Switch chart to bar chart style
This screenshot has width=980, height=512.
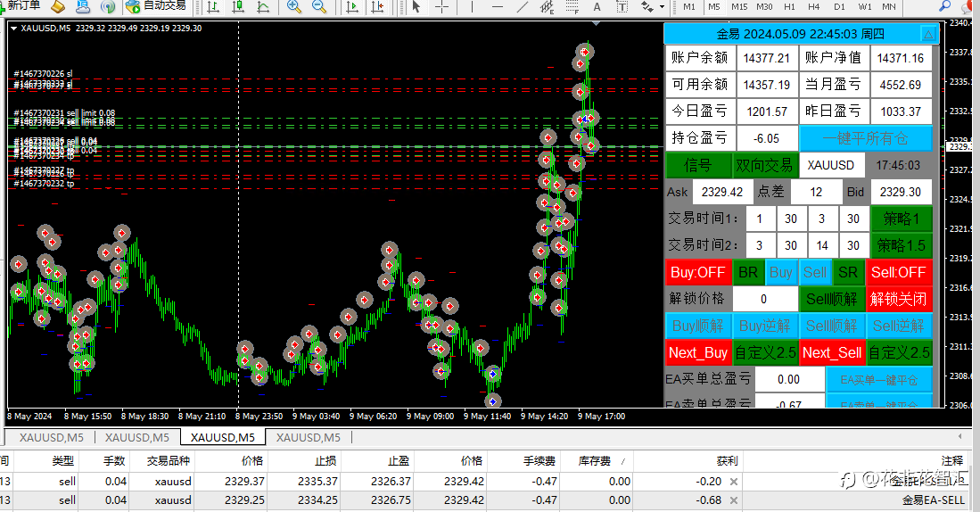coord(213,7)
